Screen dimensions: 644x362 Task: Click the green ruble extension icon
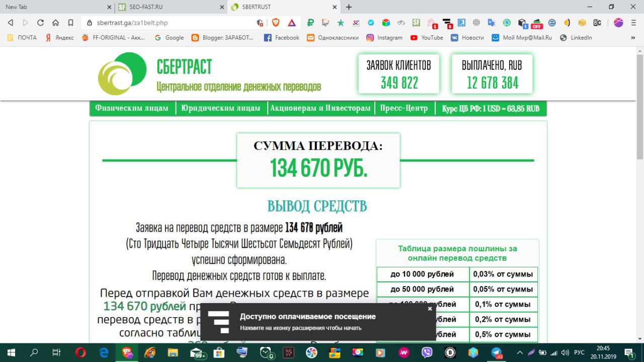(x=310, y=23)
